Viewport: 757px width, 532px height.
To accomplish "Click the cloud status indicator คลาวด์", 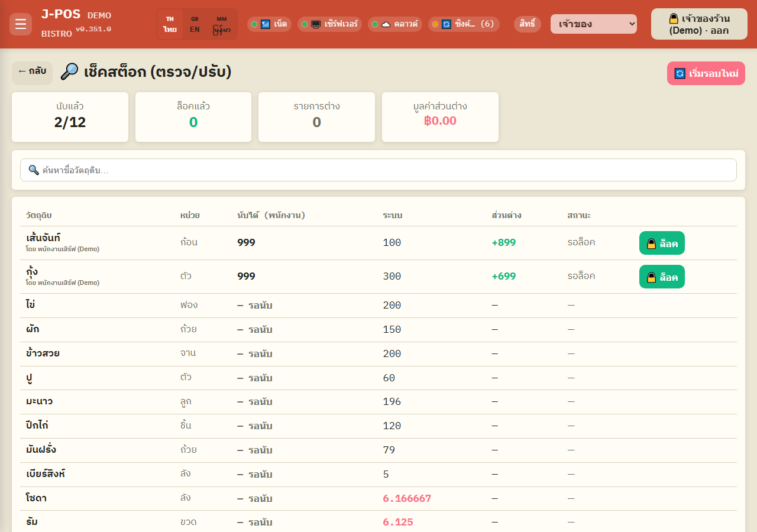I will [394, 24].
